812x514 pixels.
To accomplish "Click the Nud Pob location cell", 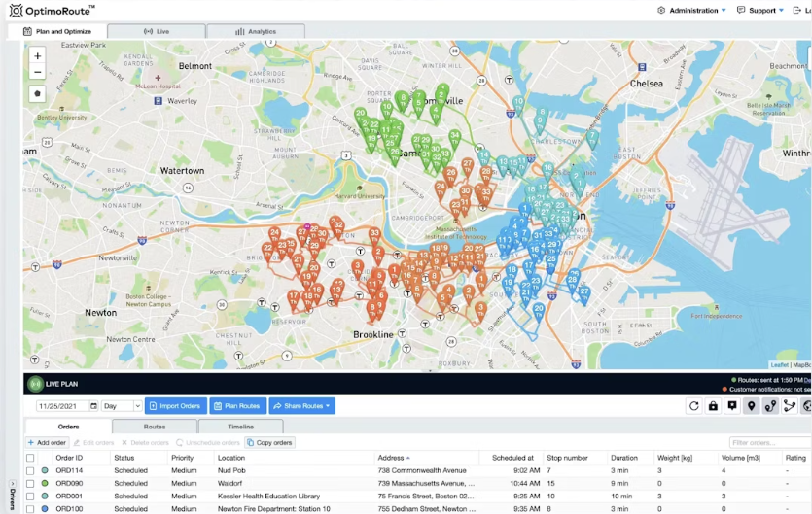I will pos(231,471).
